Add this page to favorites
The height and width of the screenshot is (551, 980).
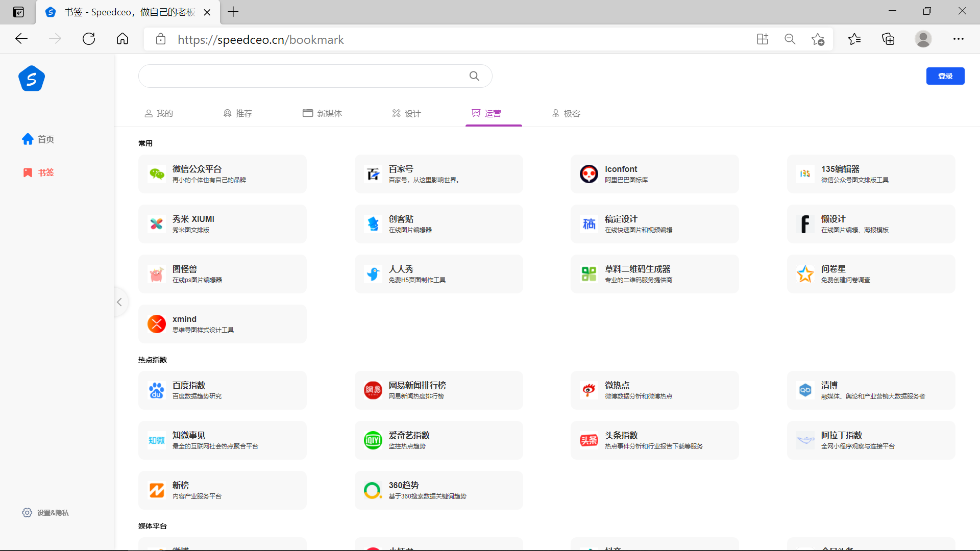coord(818,39)
